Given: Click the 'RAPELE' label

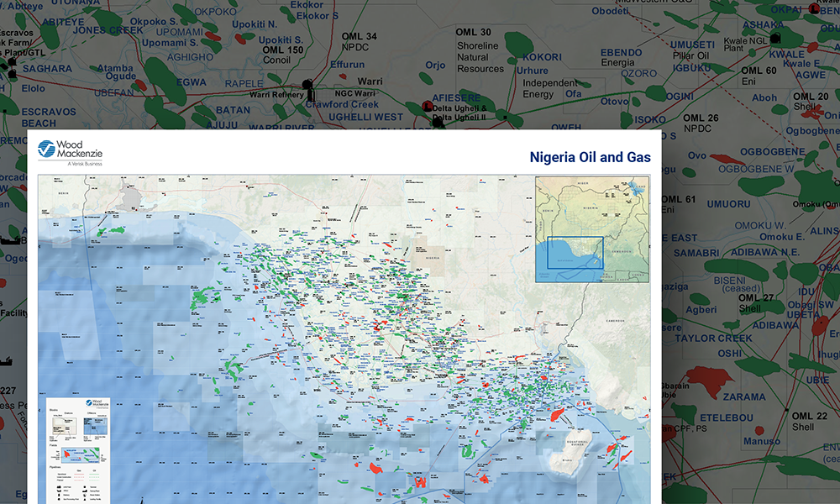Looking at the screenshot, I should [244, 83].
